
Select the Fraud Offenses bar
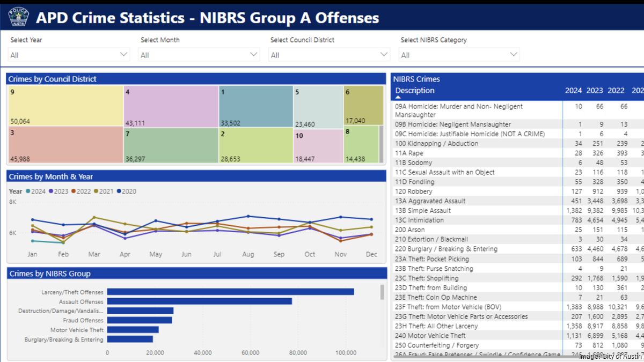click(x=140, y=320)
